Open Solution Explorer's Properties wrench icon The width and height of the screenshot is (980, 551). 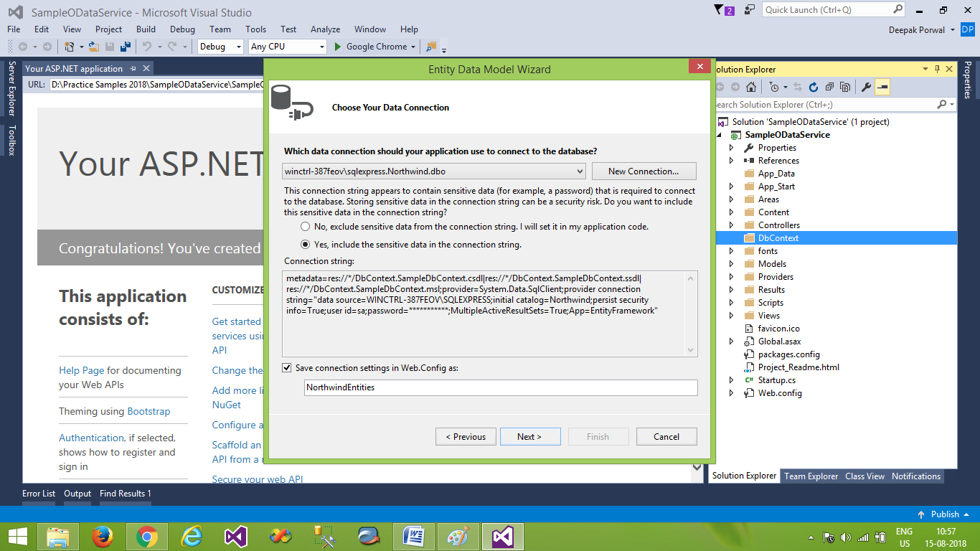click(866, 86)
